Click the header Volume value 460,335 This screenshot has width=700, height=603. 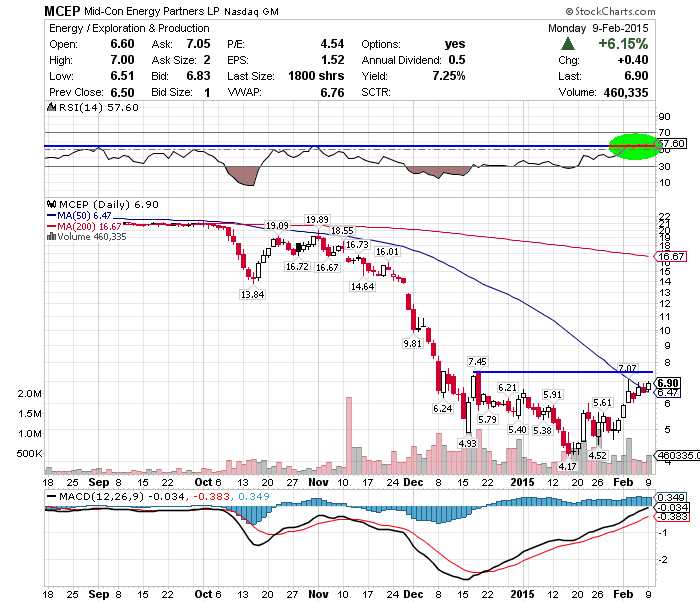pyautogui.click(x=626, y=92)
